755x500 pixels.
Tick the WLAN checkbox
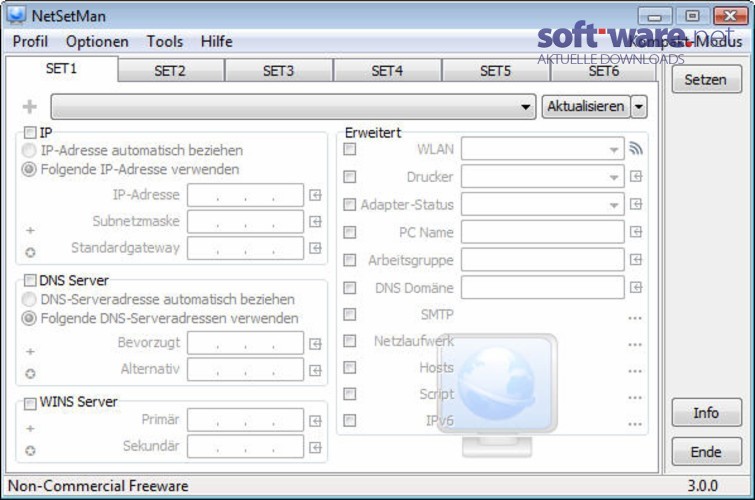coord(350,149)
